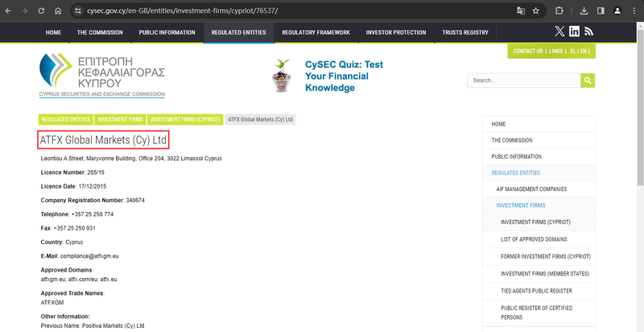Image resolution: width=644 pixels, height=332 pixels.
Task: Select INVESTMENT FIRMS breadcrumb
Action: 120,119
